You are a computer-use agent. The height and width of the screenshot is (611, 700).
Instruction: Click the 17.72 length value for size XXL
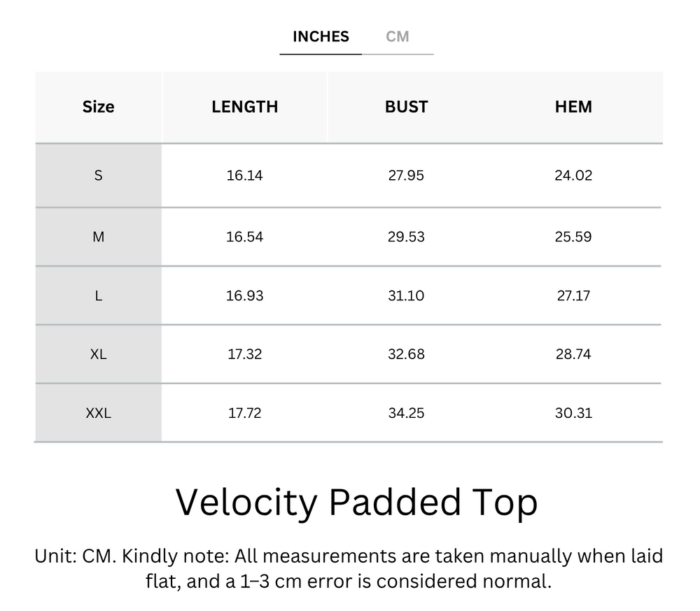(x=245, y=413)
